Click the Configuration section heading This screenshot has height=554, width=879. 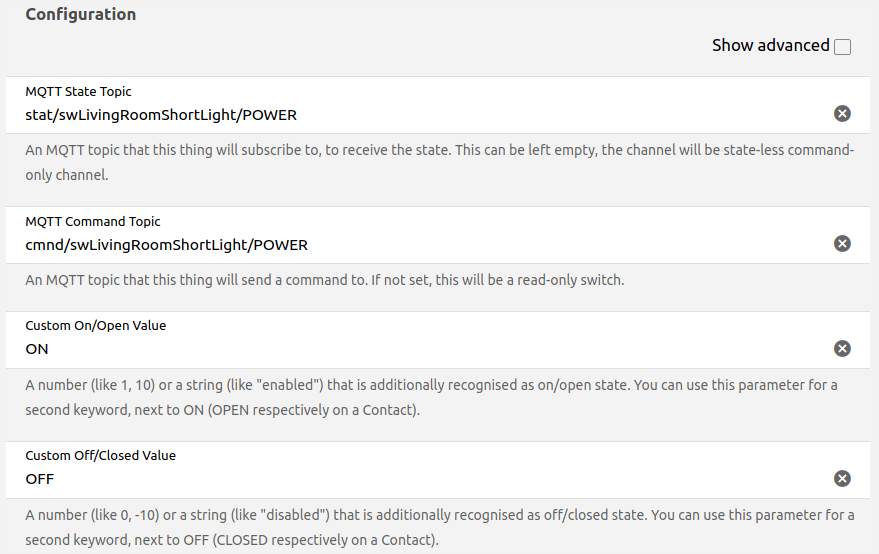coord(81,15)
